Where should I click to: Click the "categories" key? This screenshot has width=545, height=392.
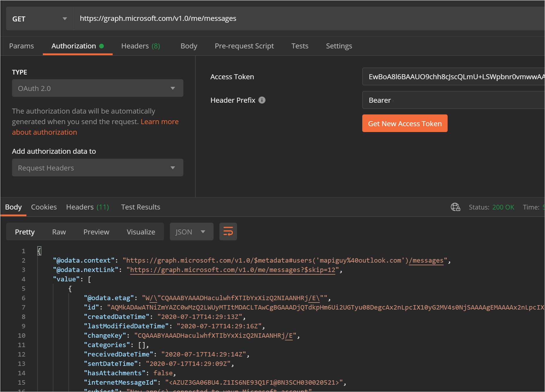pyautogui.click(x=107, y=345)
